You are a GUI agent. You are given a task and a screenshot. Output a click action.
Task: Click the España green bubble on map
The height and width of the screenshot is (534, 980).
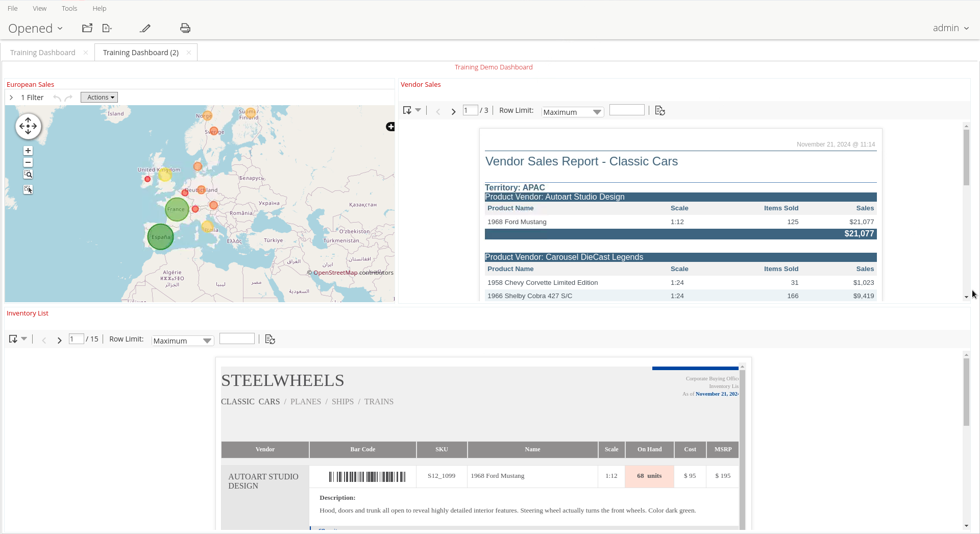160,237
